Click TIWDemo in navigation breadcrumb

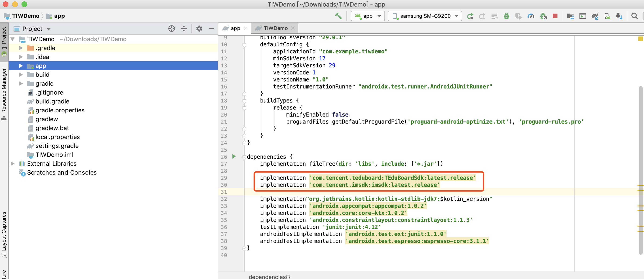22,16
